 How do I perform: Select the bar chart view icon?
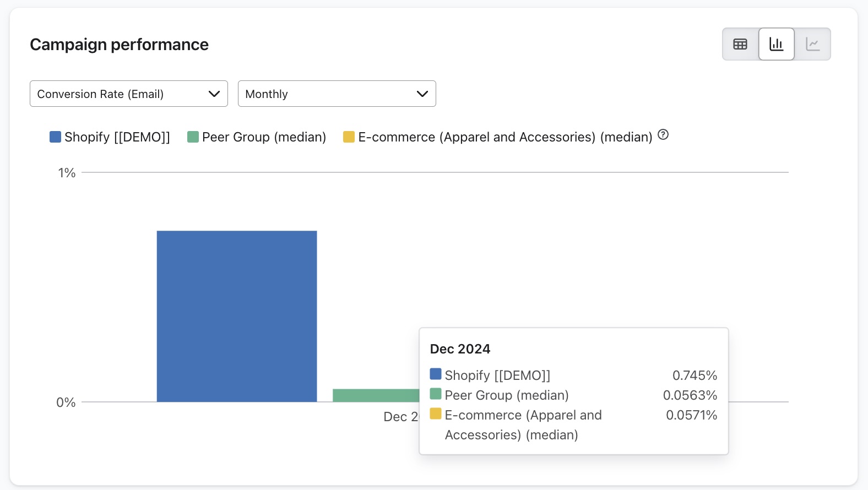[776, 44]
